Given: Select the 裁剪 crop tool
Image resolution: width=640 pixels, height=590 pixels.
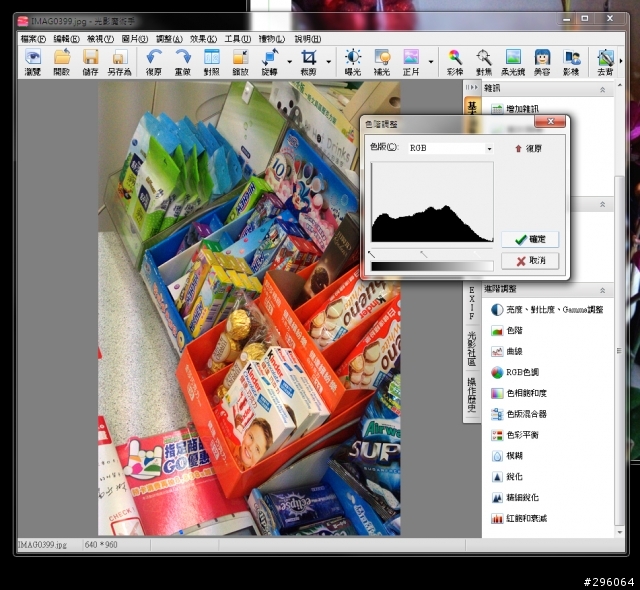Looking at the screenshot, I should [x=309, y=62].
